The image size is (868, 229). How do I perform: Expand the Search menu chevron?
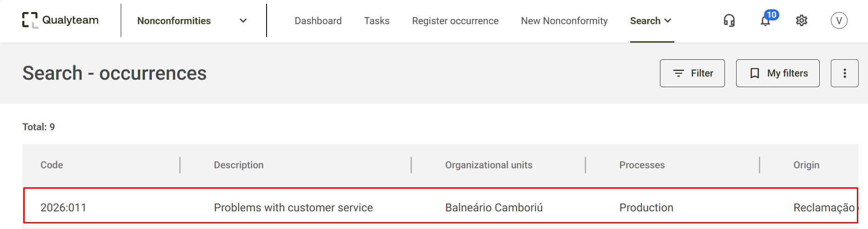(668, 21)
